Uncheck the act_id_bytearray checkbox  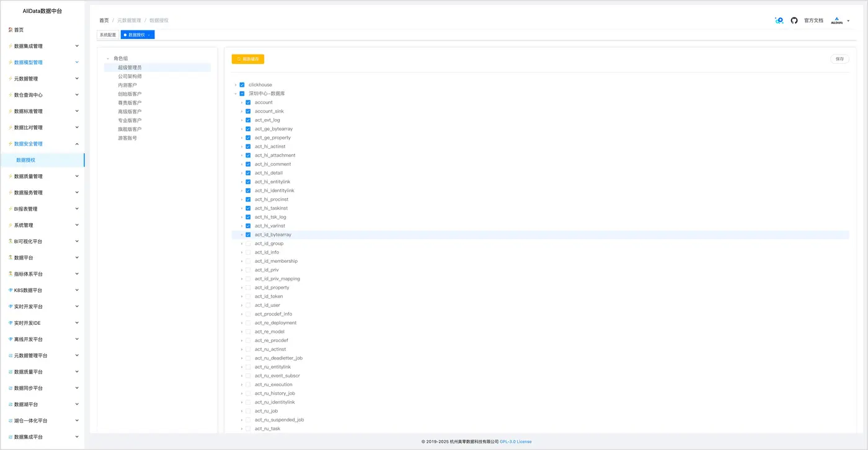[x=248, y=235]
